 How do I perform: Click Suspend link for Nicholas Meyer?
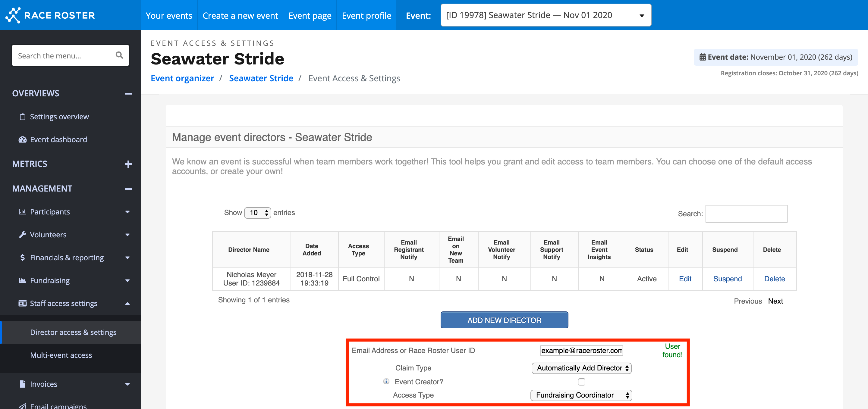click(x=728, y=279)
